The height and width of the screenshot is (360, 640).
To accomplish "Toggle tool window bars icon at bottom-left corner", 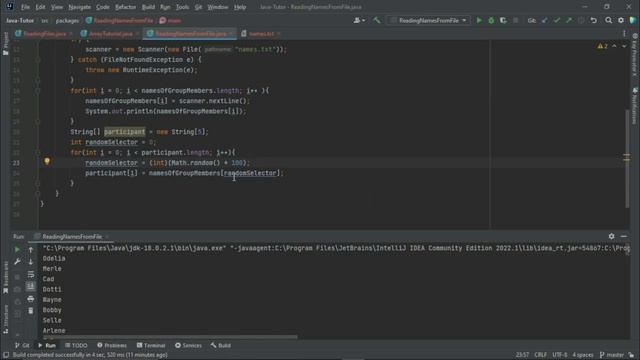I will click(x=6, y=355).
